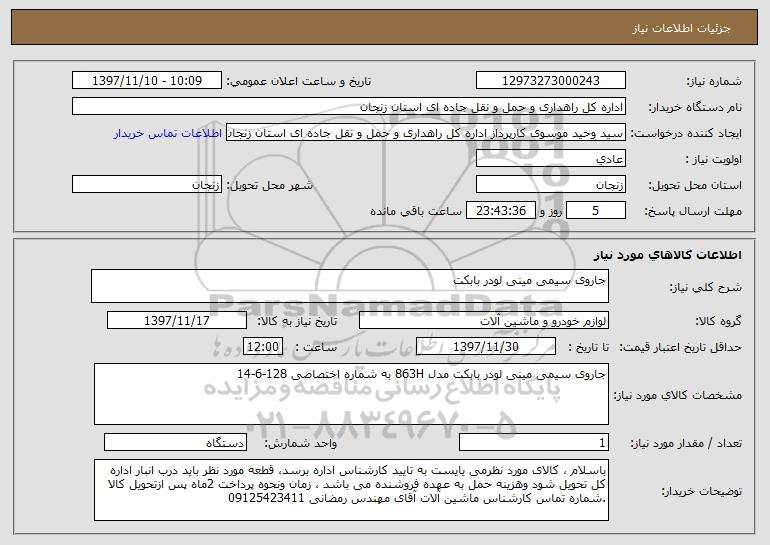Click the مشخصات کالای مورد نیاز label
770x545 pixels.
click(x=678, y=395)
